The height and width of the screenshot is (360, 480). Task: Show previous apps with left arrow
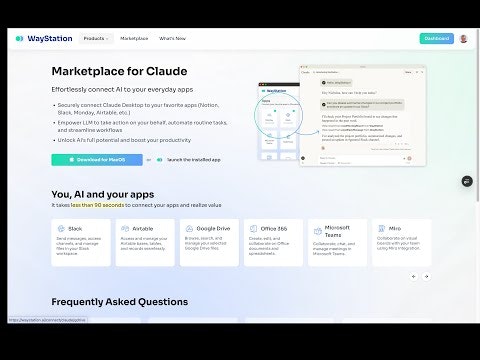pyautogui.click(x=414, y=276)
